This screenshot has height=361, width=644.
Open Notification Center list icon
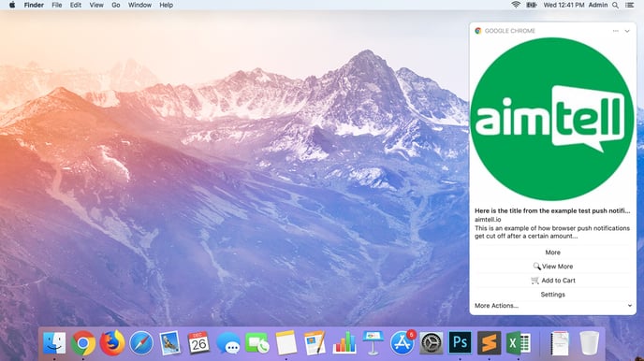(x=629, y=5)
